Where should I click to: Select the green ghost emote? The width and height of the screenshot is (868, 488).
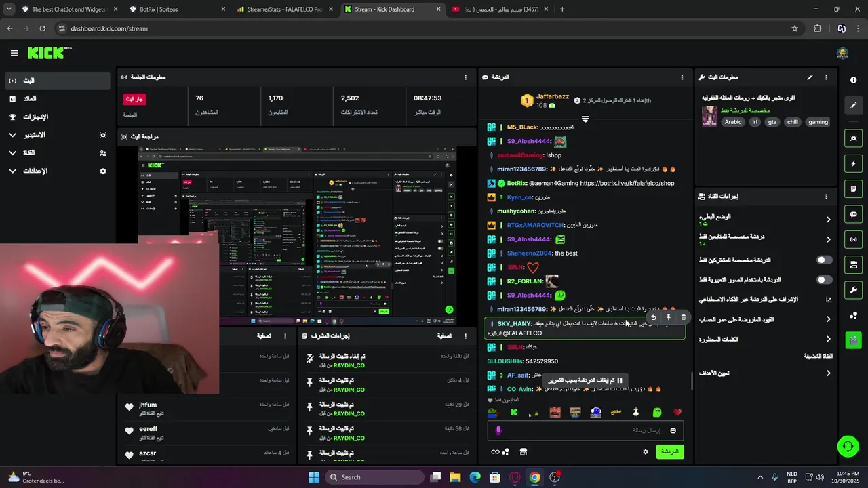657,412
